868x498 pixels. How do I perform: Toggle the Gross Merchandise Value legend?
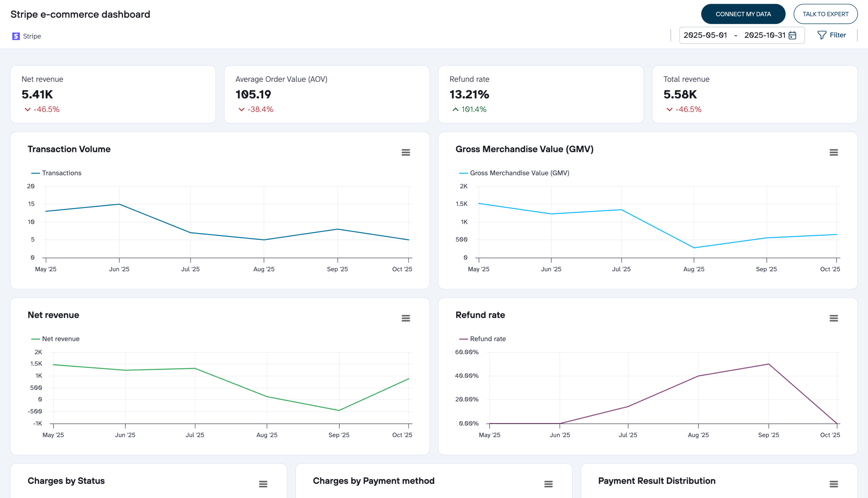[514, 173]
